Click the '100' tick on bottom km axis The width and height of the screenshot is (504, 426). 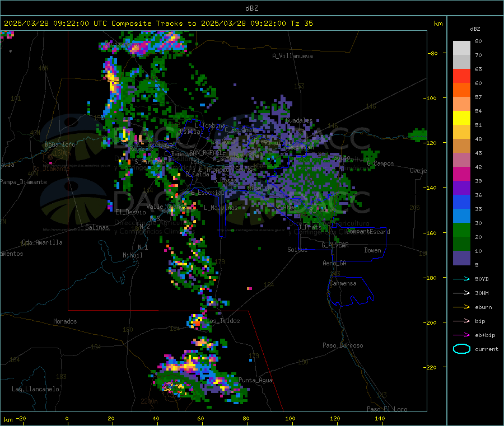[x=290, y=418]
